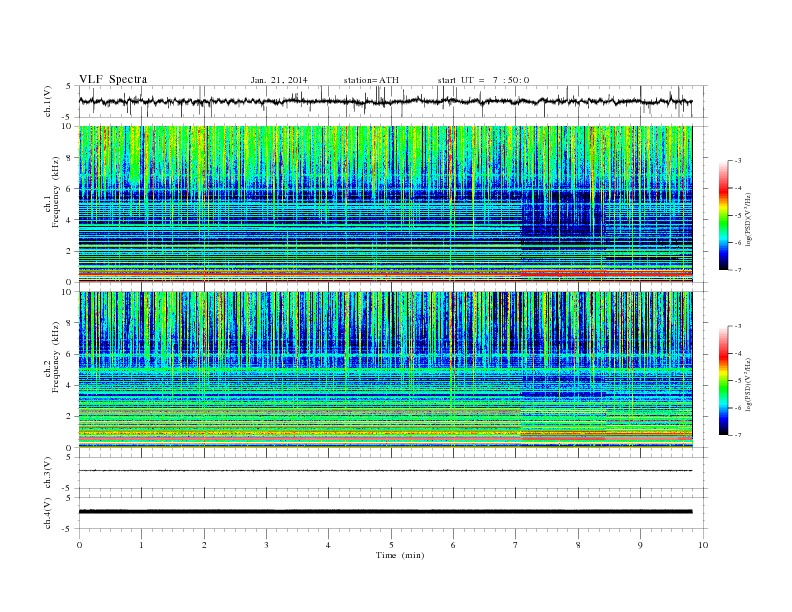Click time axis tick label "6"

[453, 545]
